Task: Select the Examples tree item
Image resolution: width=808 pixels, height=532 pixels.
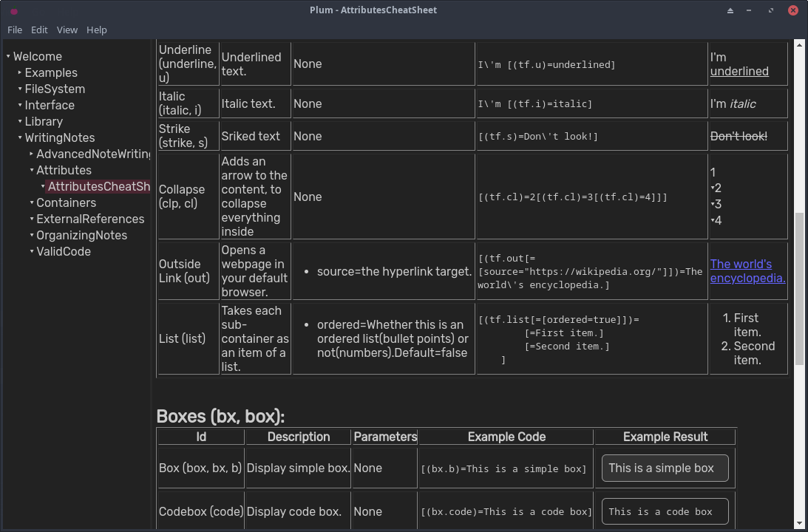Action: (51, 72)
